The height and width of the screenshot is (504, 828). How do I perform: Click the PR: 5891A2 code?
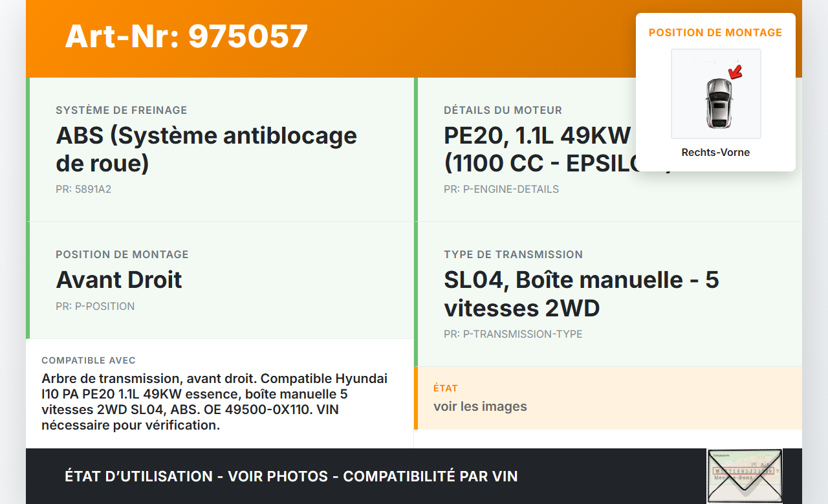pyautogui.click(x=83, y=190)
